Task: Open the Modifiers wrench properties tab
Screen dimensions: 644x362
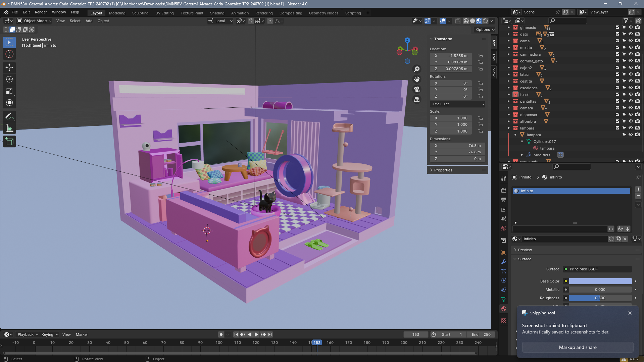Action: (504, 262)
